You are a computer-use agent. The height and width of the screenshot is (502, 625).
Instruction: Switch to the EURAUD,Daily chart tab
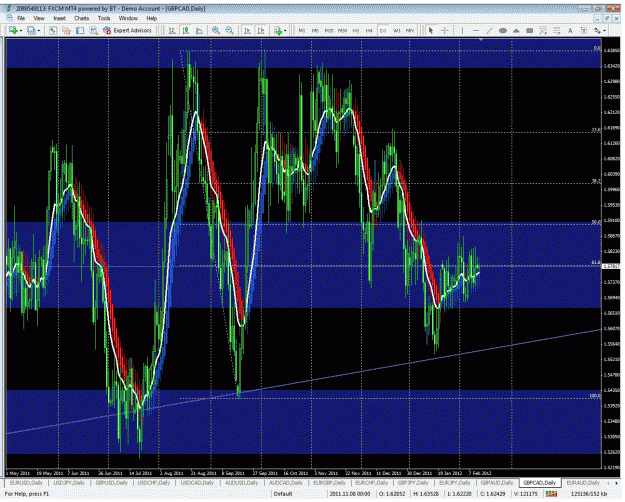[x=583, y=483]
